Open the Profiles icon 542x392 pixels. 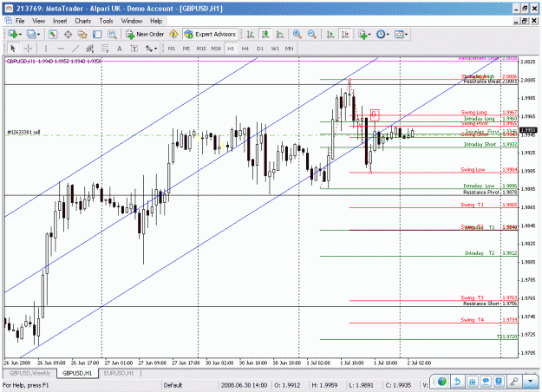31,34
